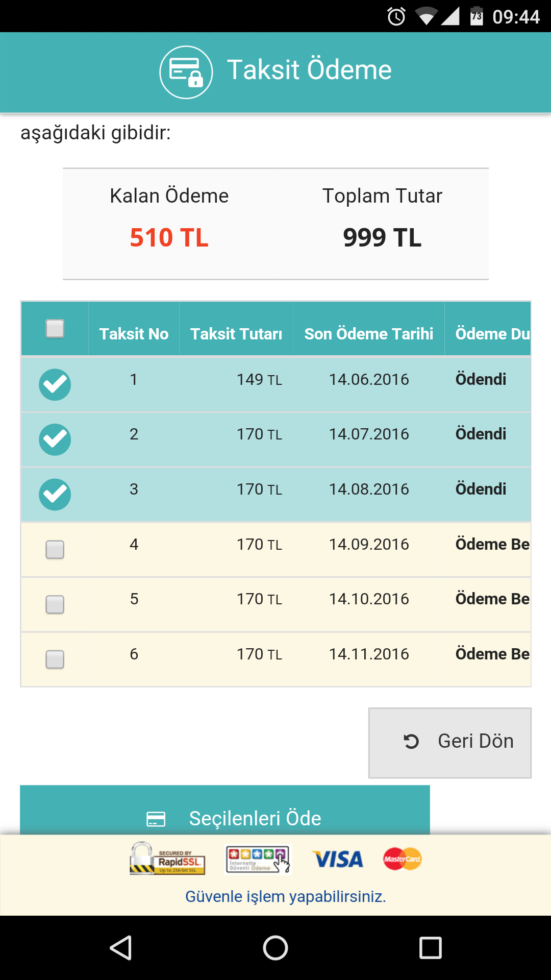Image resolution: width=551 pixels, height=980 pixels.
Task: Tap the MasterCard logo
Action: click(x=403, y=859)
